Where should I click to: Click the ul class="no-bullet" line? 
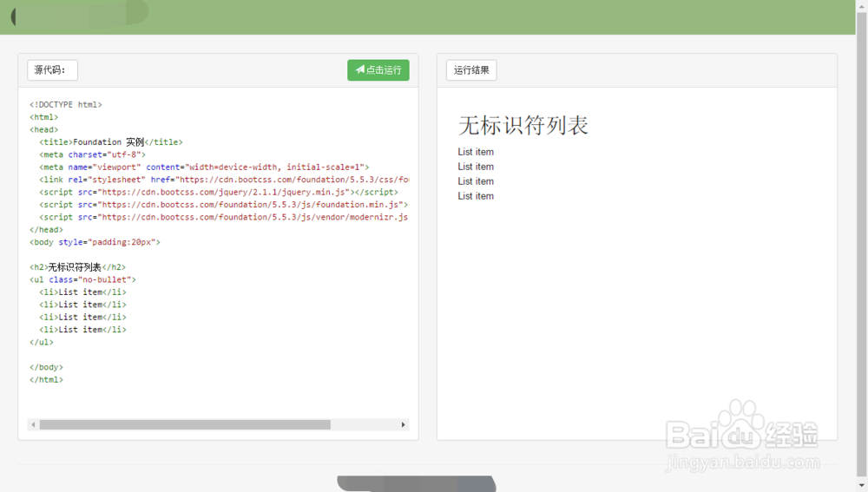(82, 280)
